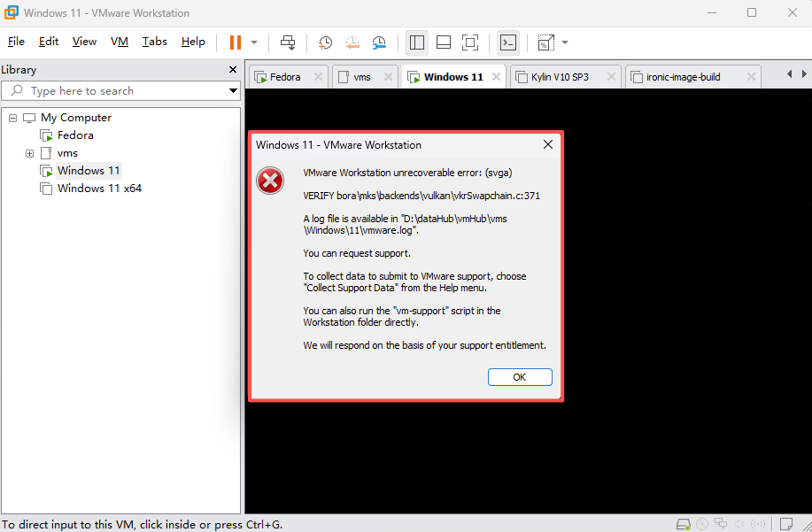
Task: Enter full screen mode icon
Action: pos(470,42)
